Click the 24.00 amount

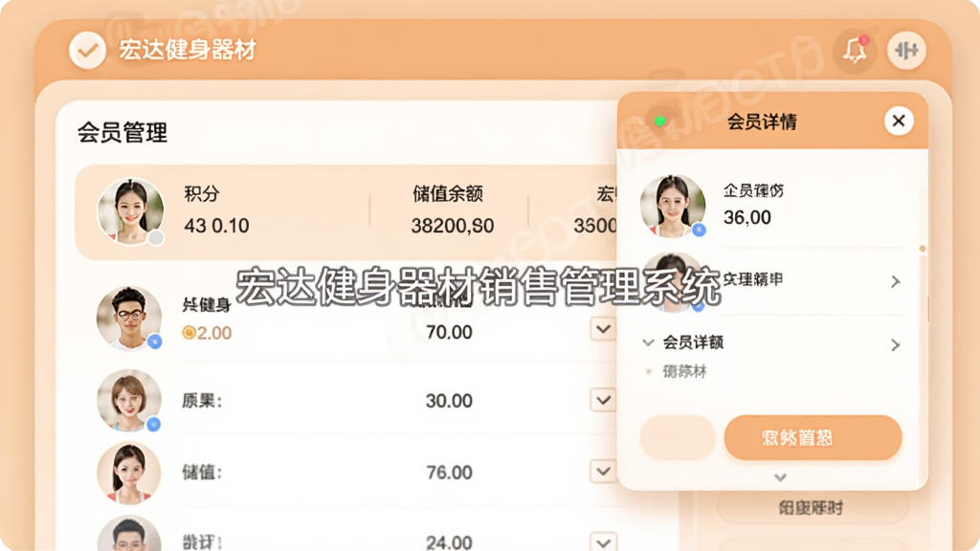click(x=449, y=542)
